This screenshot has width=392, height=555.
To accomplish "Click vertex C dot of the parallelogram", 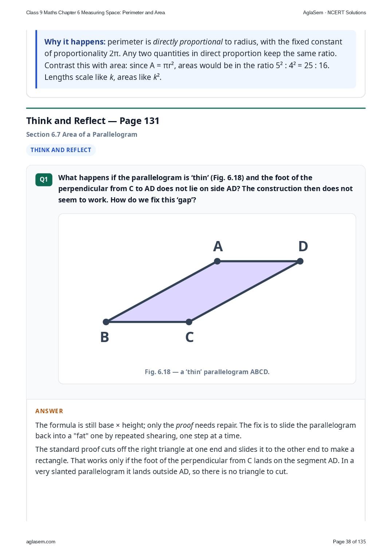I will 189,322.
